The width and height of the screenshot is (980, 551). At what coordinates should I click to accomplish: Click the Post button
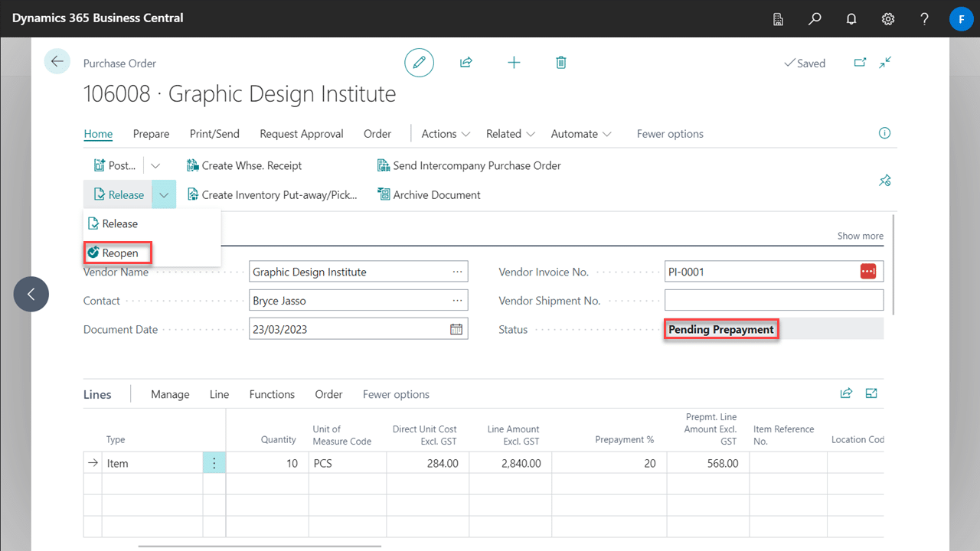[x=114, y=165]
